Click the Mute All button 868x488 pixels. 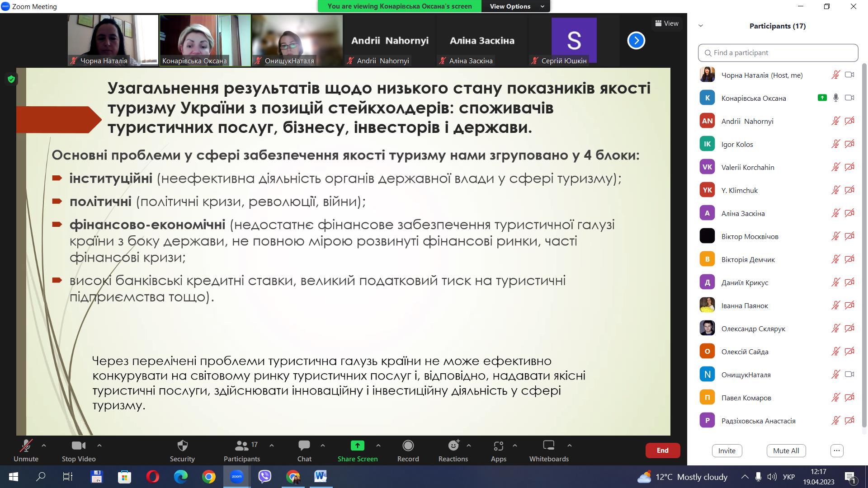click(786, 450)
